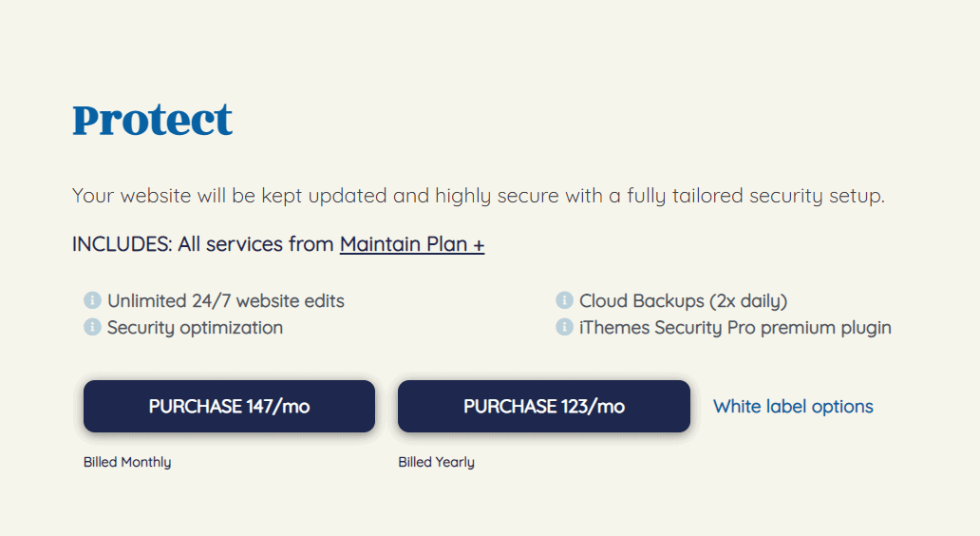Open info icon for Cloud Backups

click(564, 300)
